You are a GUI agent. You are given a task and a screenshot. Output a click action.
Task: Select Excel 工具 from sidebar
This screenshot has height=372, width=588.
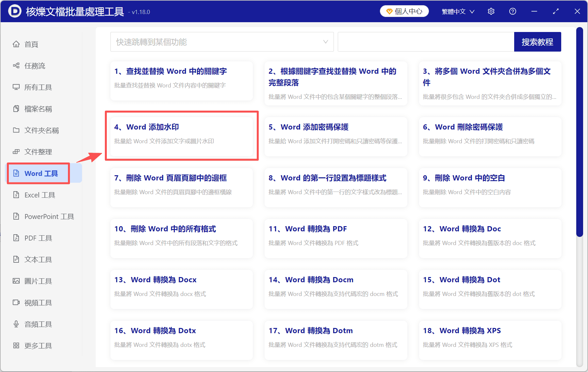(x=39, y=195)
